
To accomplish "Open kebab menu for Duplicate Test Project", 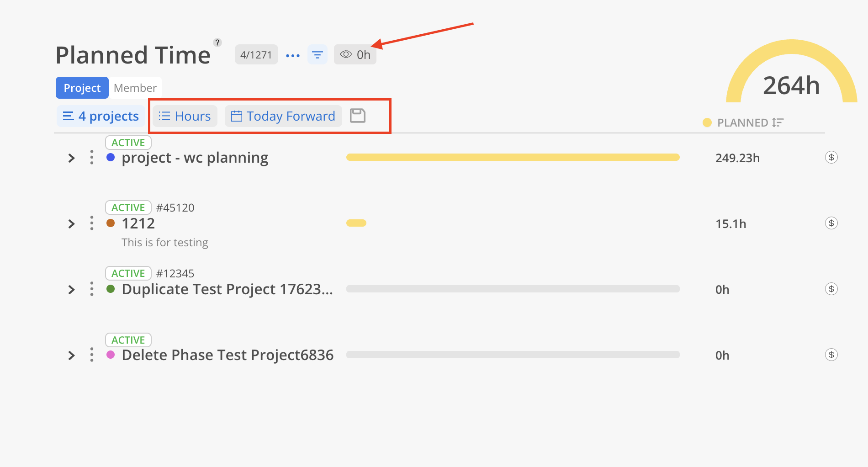I will 92,289.
